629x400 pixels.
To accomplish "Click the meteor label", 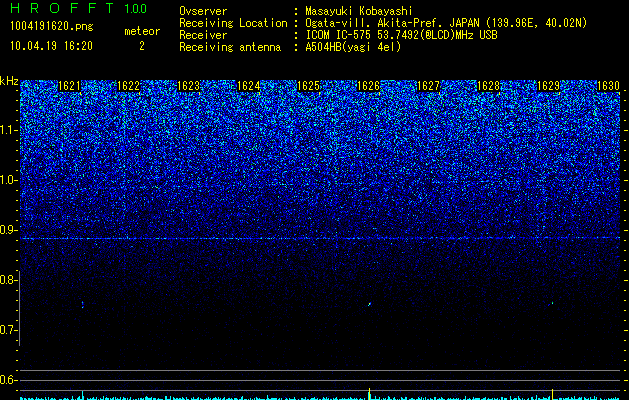I will point(142,31).
